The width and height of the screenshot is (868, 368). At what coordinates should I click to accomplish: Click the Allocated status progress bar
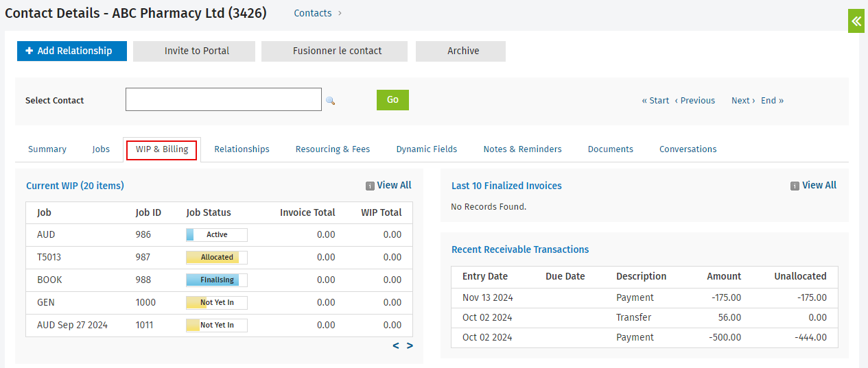(x=217, y=258)
